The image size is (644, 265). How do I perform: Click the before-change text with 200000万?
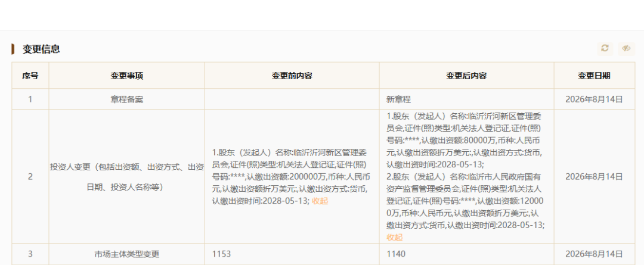click(290, 177)
